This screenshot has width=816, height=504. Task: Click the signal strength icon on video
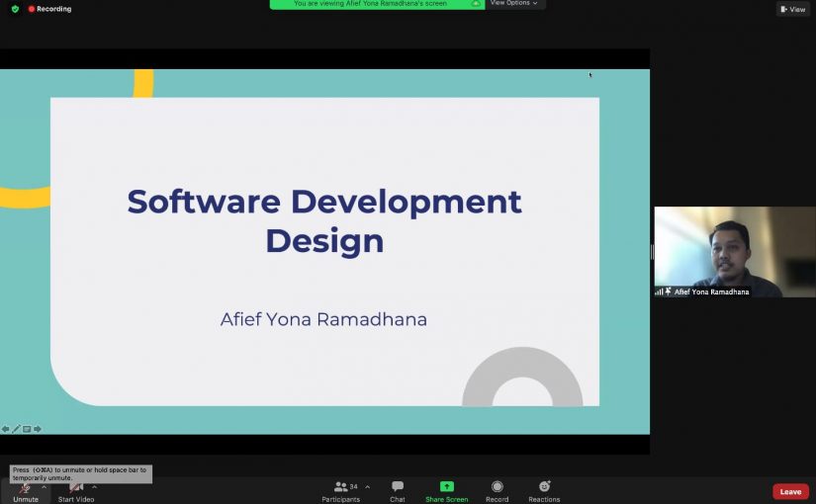point(659,292)
